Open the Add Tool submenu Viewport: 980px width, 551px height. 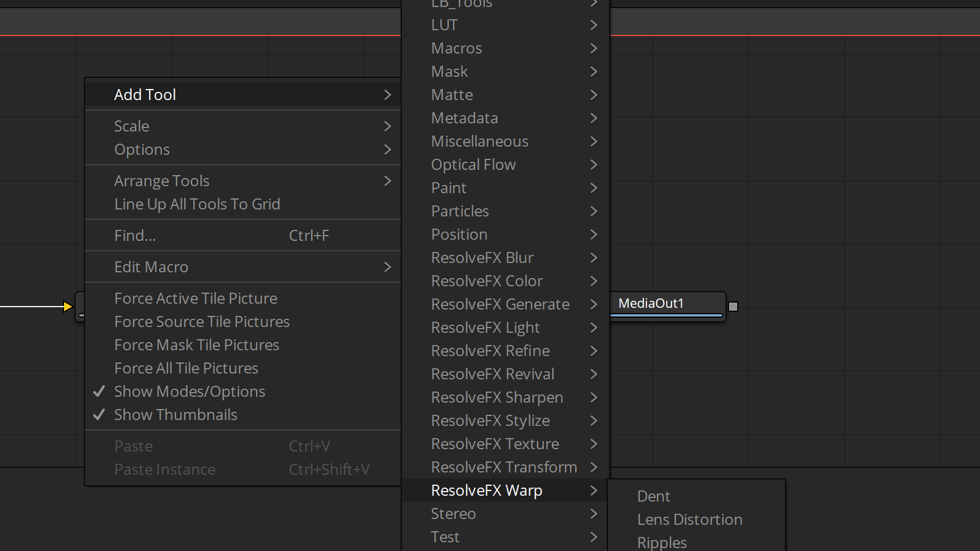point(243,95)
